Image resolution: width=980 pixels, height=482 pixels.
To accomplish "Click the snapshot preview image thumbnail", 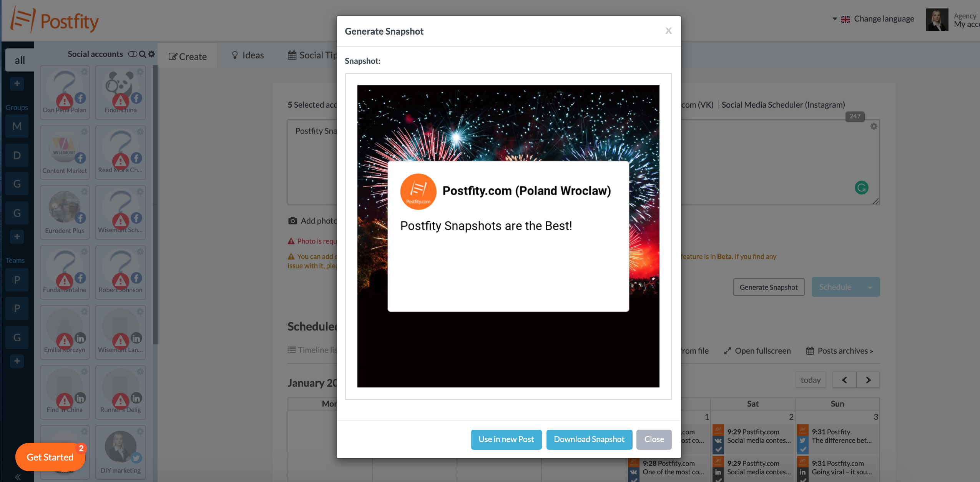I will pyautogui.click(x=509, y=236).
